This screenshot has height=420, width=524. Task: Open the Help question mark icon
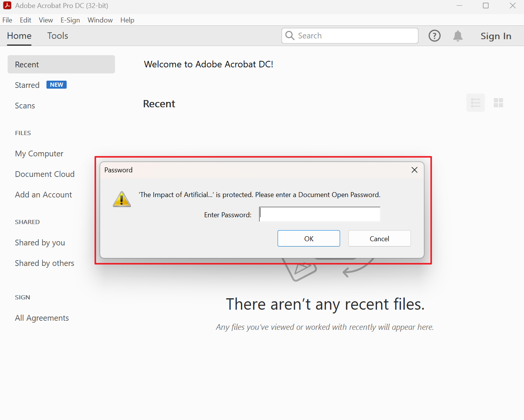point(435,36)
